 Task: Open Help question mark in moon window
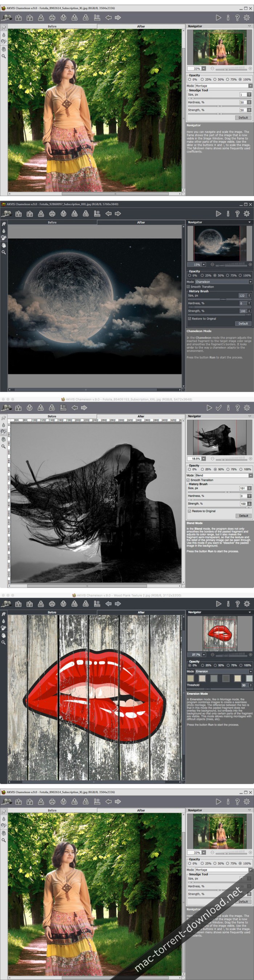click(x=237, y=214)
